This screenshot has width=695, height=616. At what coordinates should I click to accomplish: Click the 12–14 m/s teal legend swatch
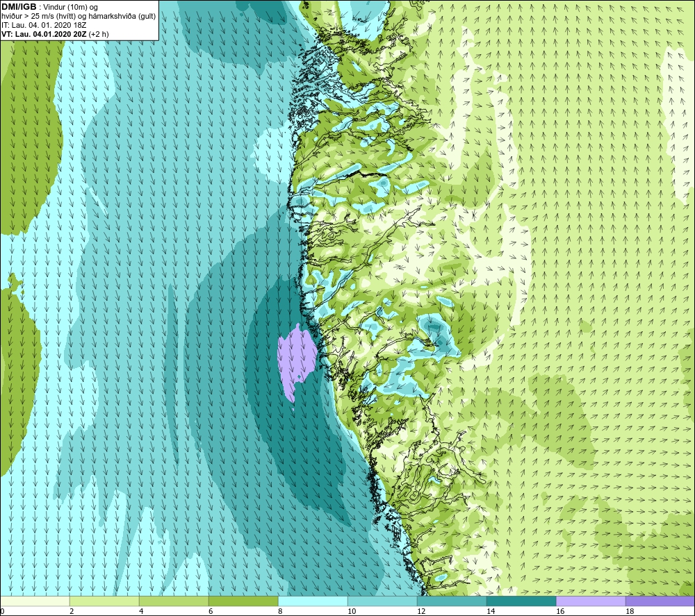452,601
